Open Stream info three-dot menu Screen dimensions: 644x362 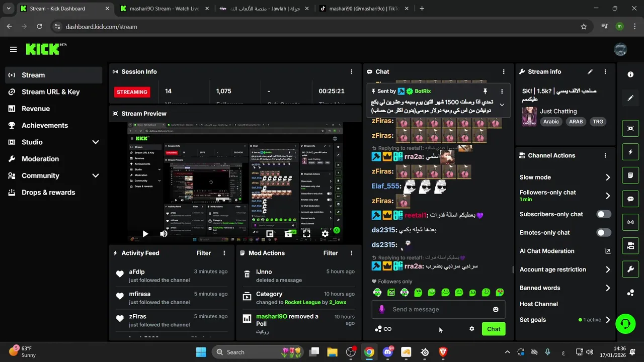point(605,72)
